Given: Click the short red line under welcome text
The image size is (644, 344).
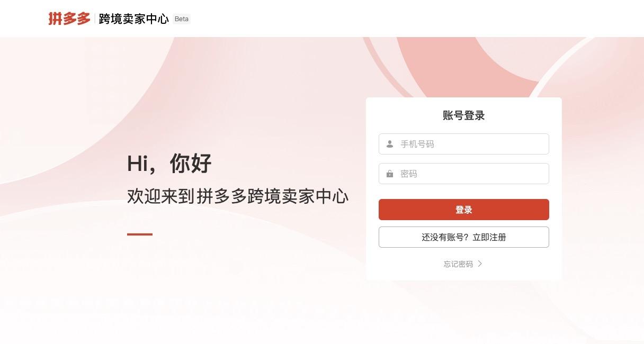Looking at the screenshot, I should [140, 234].
